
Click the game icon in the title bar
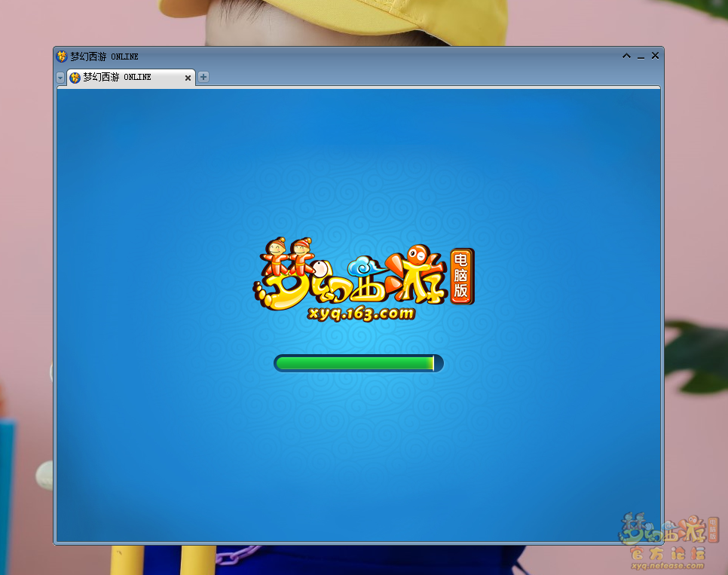(62, 57)
